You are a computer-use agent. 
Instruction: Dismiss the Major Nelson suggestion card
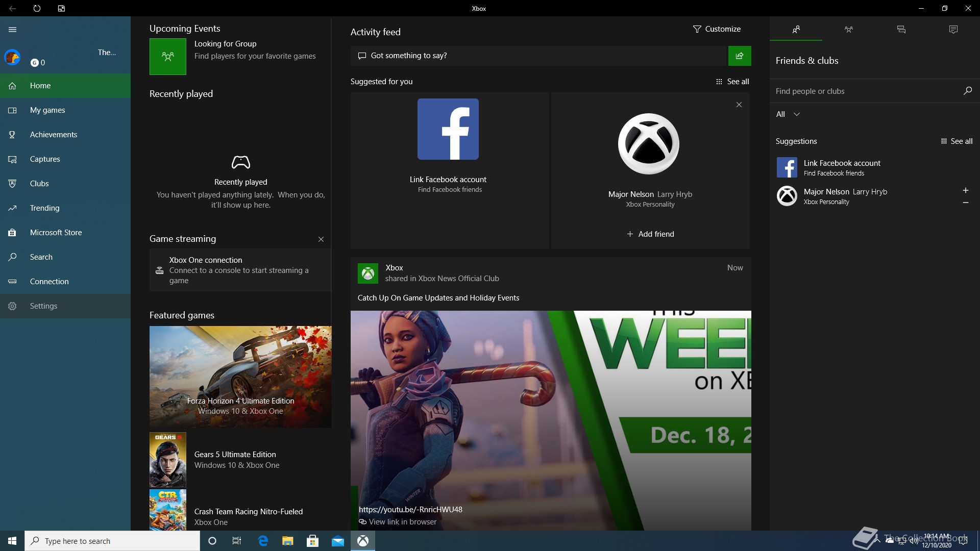click(x=739, y=105)
